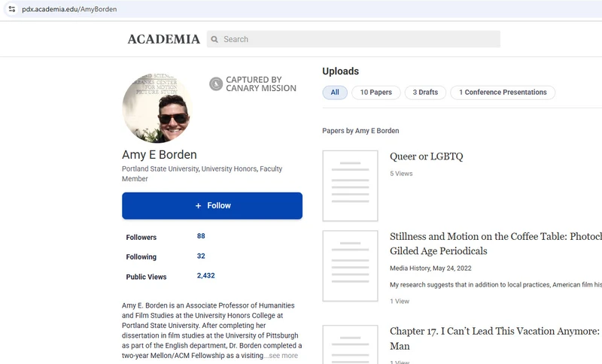Expand the bio with see more
602x364 pixels.
[x=284, y=356]
